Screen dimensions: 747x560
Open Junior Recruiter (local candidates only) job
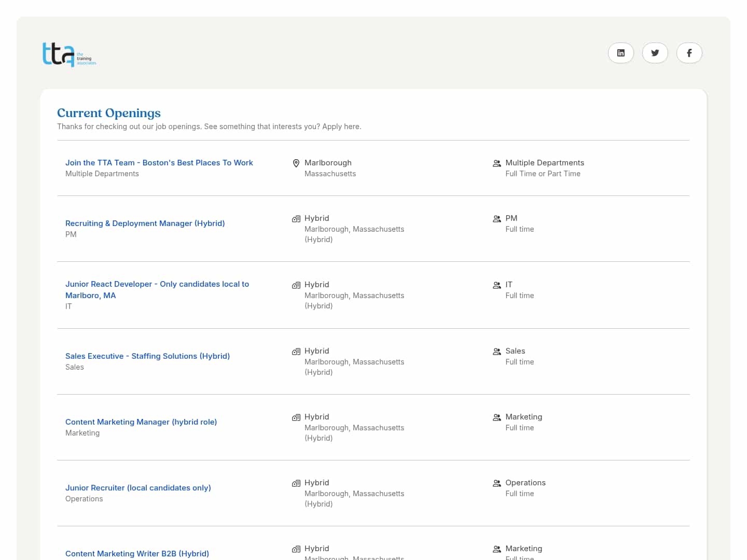(x=138, y=488)
